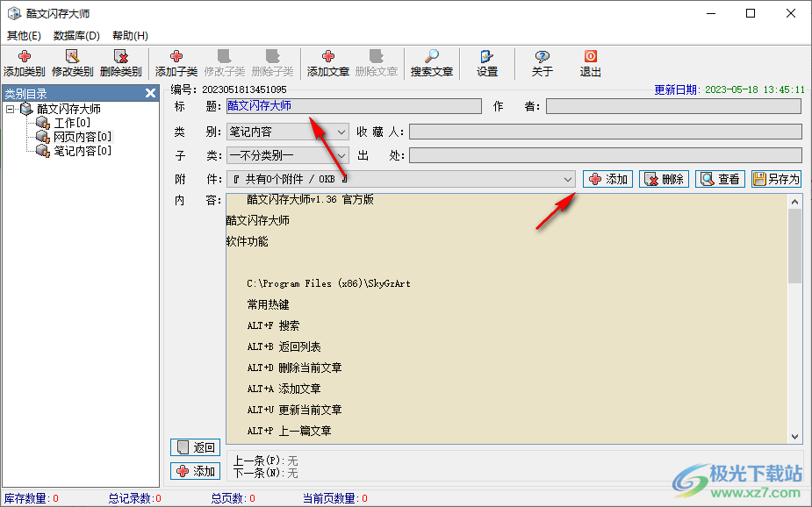Click the attachment 删除 button
Screen dimensions: 812x507
pyautogui.click(x=664, y=179)
